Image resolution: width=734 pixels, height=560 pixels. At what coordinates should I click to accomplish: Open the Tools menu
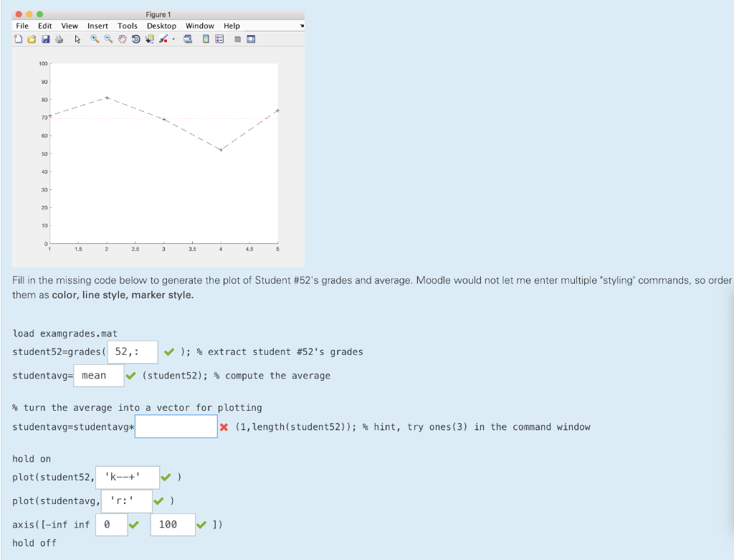128,27
